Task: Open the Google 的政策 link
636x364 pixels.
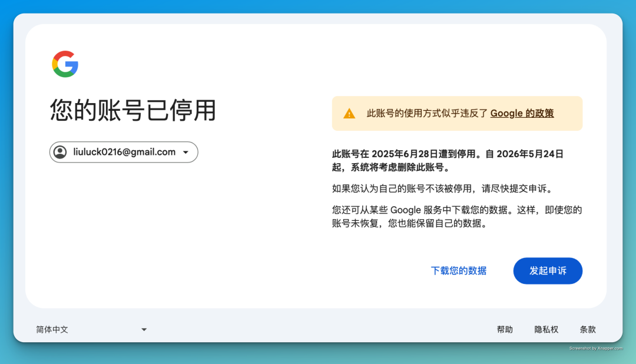Action: click(x=522, y=113)
